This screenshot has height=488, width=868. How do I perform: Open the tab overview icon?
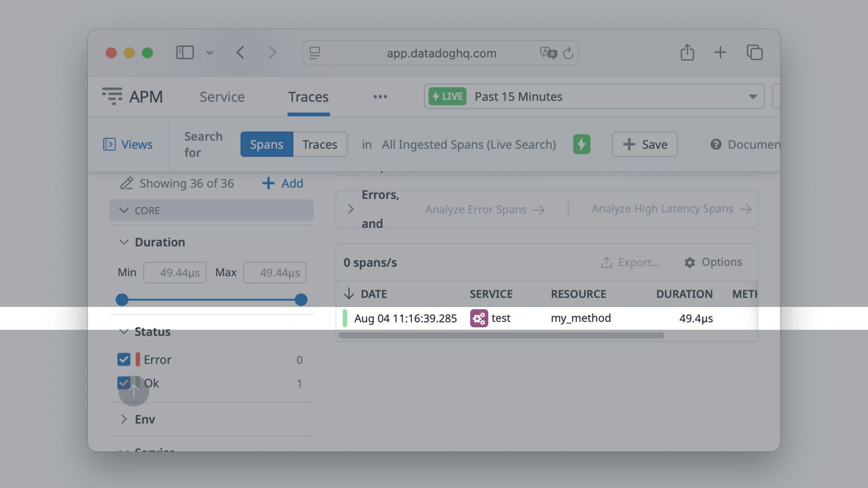click(754, 52)
